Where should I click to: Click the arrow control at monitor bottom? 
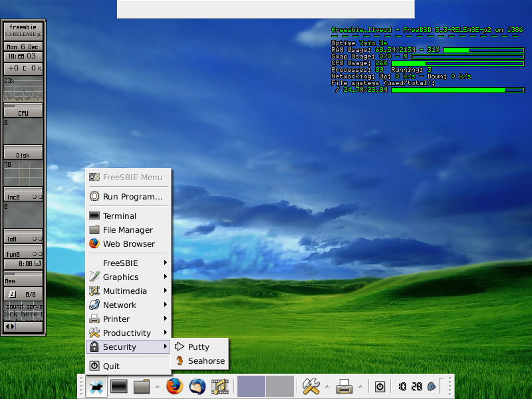[x=10, y=327]
